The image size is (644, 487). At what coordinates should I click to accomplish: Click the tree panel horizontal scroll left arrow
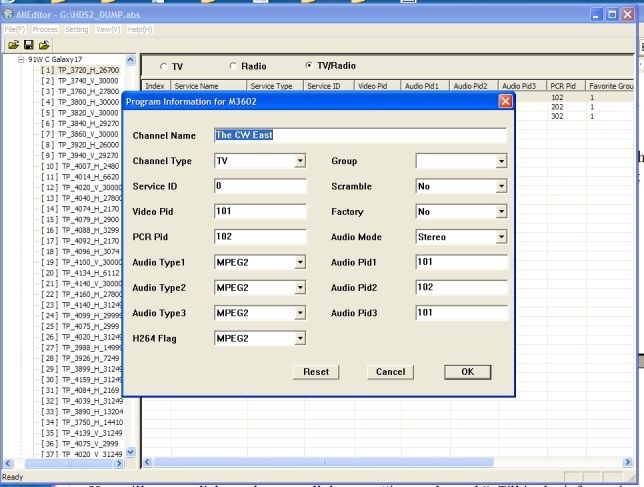coord(8,463)
